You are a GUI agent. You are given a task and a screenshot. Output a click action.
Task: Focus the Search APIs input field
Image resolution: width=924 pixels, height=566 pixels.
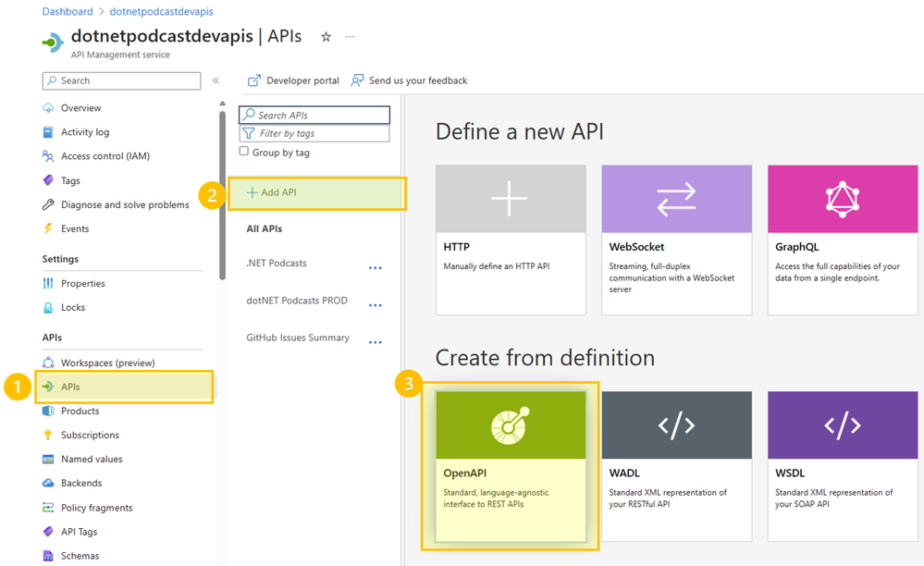tap(314, 115)
